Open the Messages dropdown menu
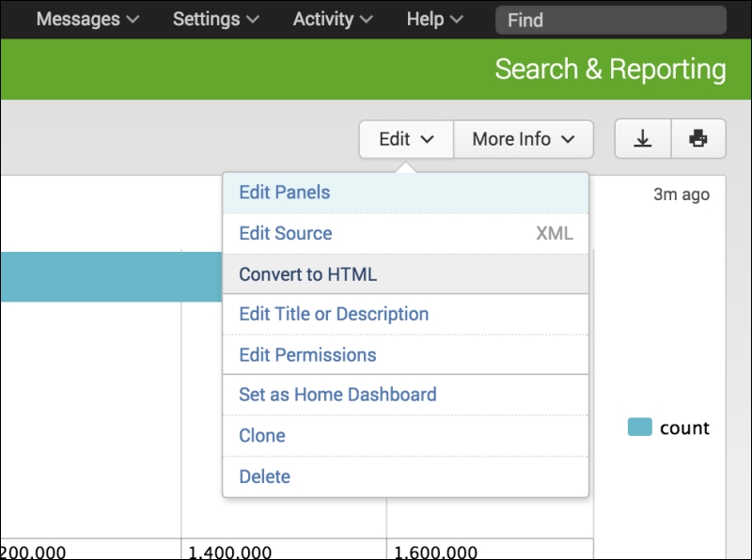 (x=87, y=19)
